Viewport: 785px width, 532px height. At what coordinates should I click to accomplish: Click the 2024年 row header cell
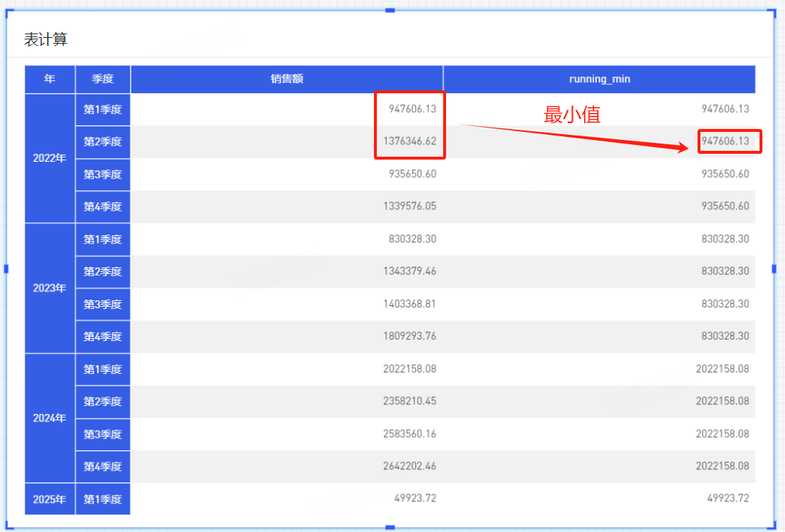pyautogui.click(x=50, y=418)
